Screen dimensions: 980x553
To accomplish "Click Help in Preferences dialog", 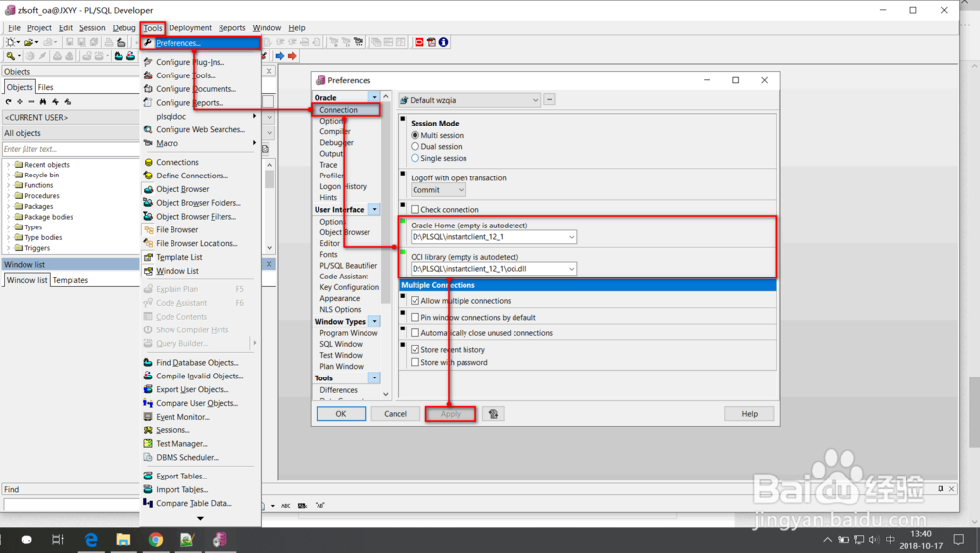I will tap(749, 414).
